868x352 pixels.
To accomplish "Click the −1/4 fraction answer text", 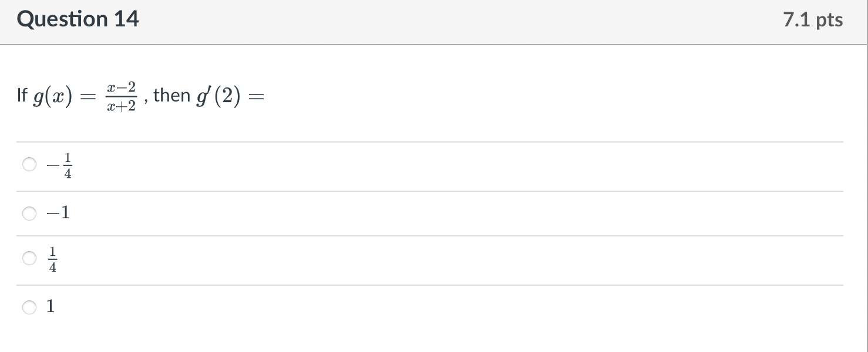I will pyautogui.click(x=61, y=166).
